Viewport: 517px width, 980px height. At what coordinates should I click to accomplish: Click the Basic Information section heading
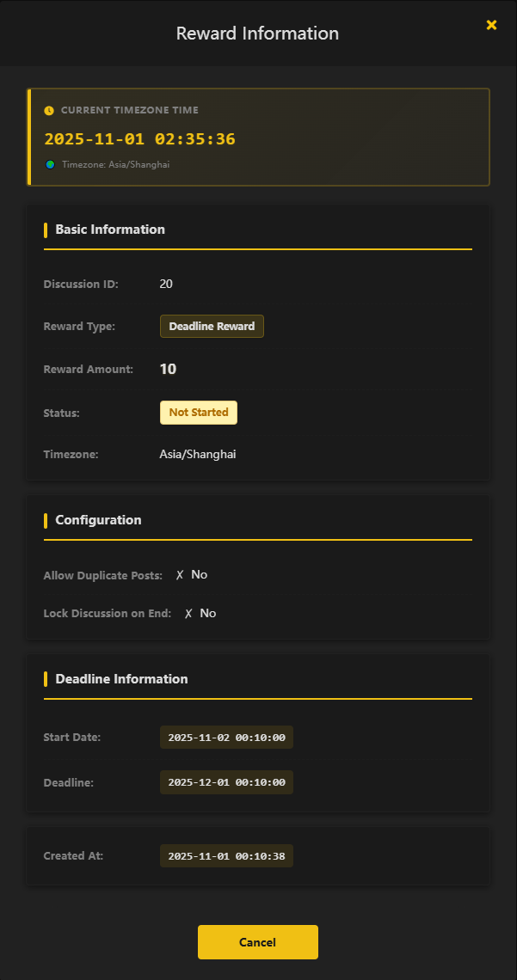pyautogui.click(x=110, y=230)
